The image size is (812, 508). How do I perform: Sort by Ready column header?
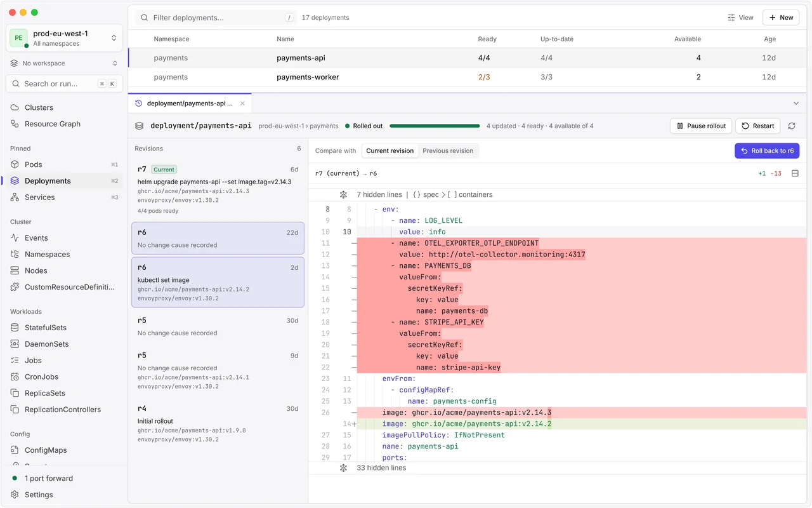click(487, 39)
